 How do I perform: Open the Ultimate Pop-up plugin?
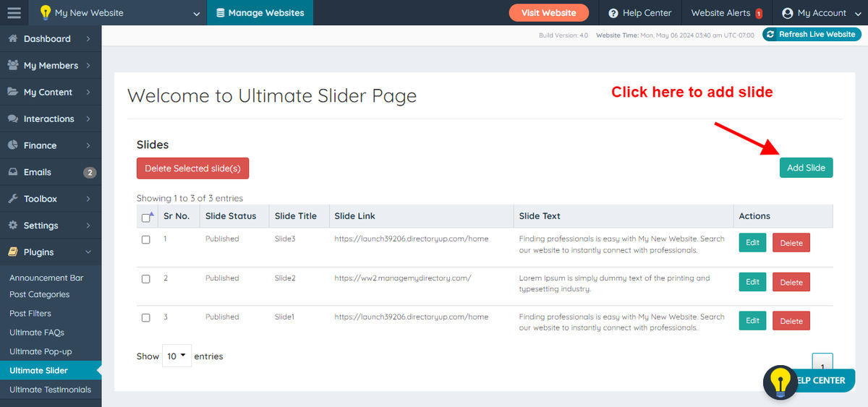(41, 351)
